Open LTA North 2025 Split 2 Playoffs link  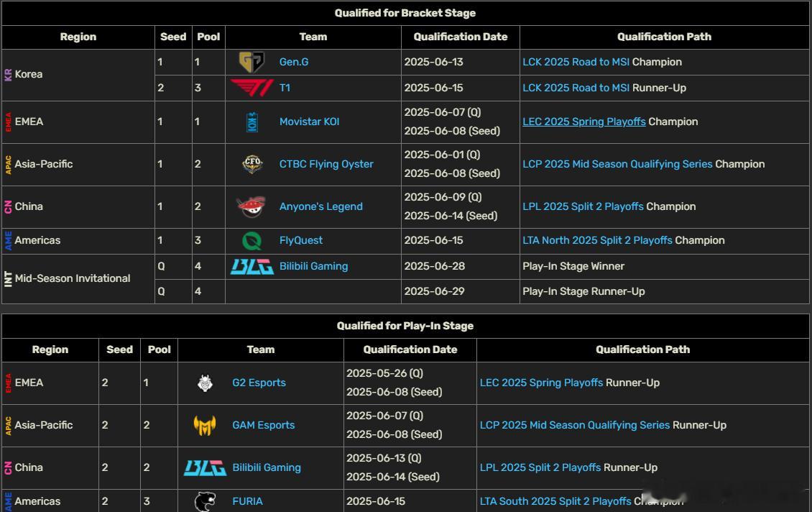pyautogui.click(x=597, y=240)
